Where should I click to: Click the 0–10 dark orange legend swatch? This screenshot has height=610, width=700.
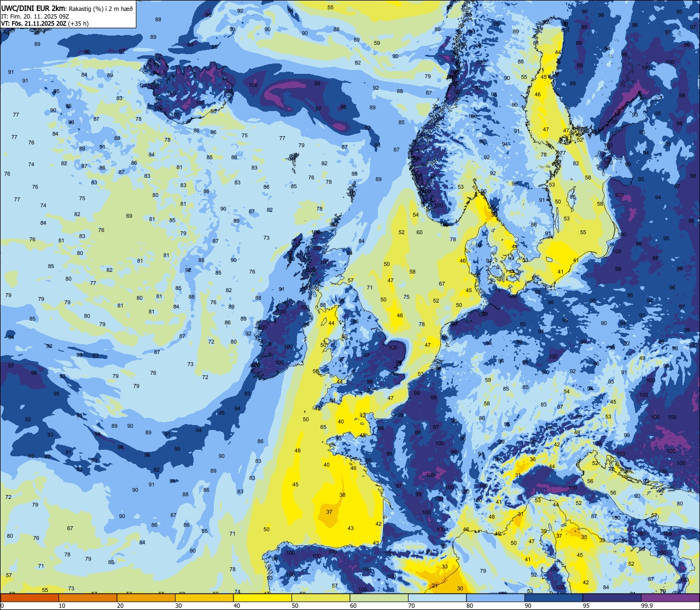(x=30, y=597)
